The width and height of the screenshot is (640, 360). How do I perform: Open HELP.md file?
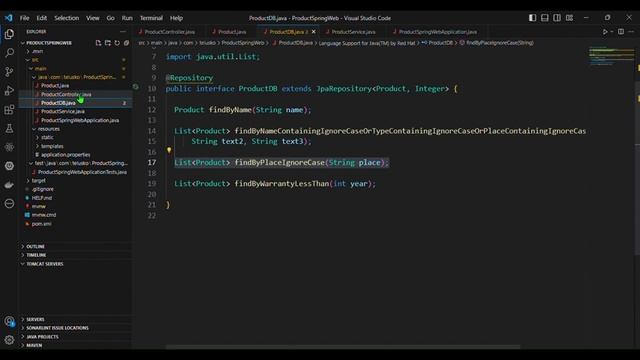pos(42,198)
